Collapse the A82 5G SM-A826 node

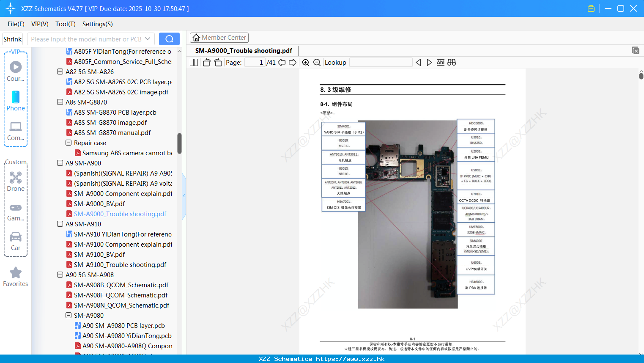(60, 71)
